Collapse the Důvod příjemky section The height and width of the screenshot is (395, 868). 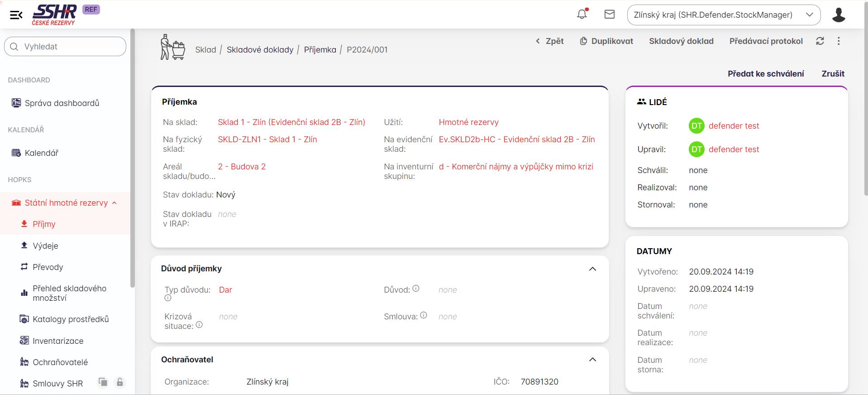point(592,269)
